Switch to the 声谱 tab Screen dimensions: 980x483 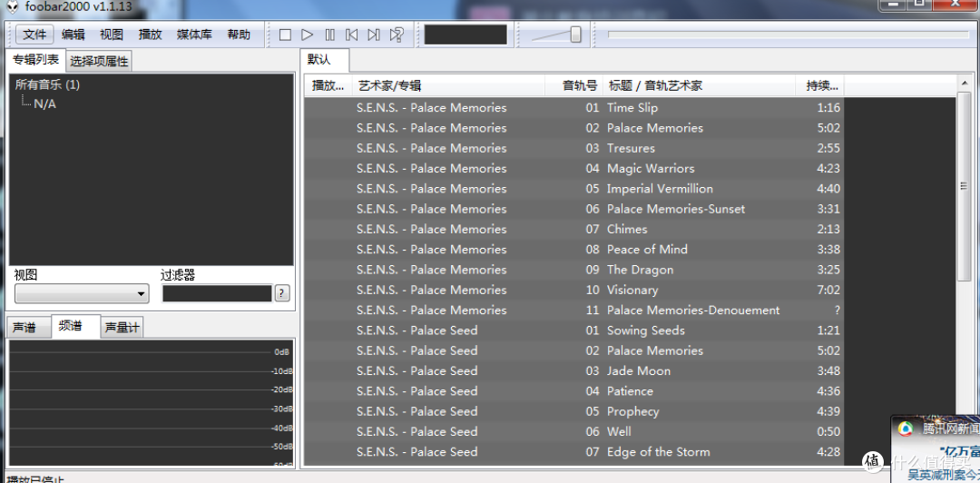click(x=29, y=327)
